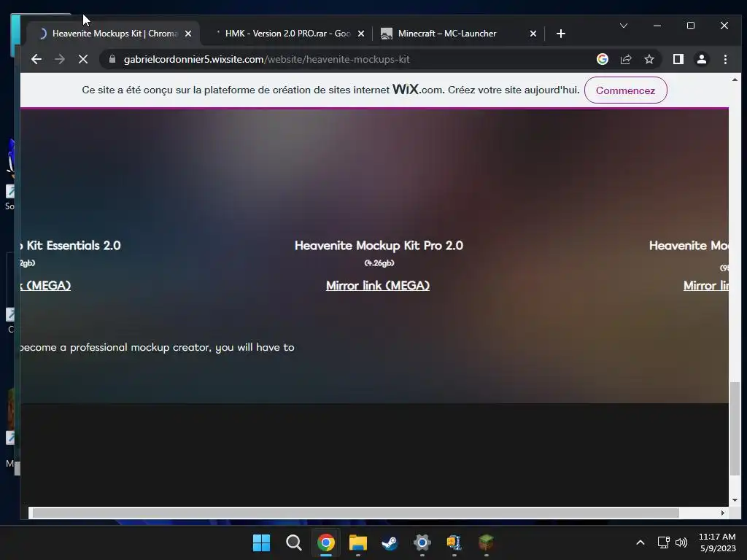The height and width of the screenshot is (560, 747).
Task: Open the volume control tray icon
Action: (x=681, y=542)
